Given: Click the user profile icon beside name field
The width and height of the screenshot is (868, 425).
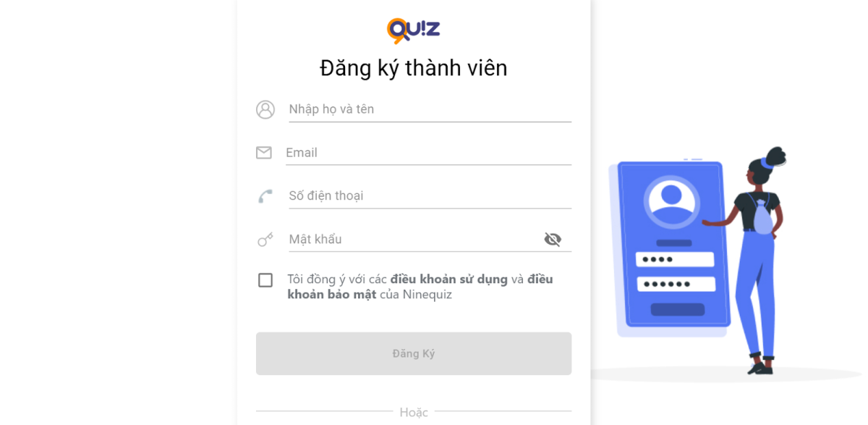Looking at the screenshot, I should click(265, 109).
